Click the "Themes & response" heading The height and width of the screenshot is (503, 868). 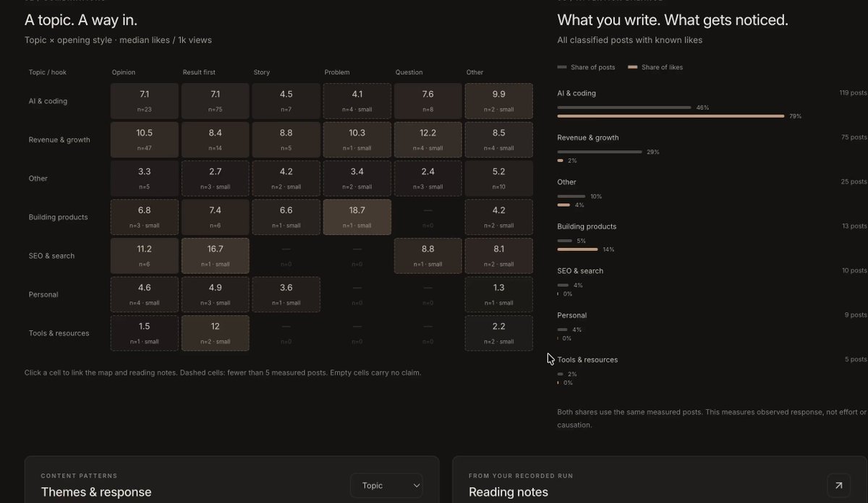coord(96,492)
